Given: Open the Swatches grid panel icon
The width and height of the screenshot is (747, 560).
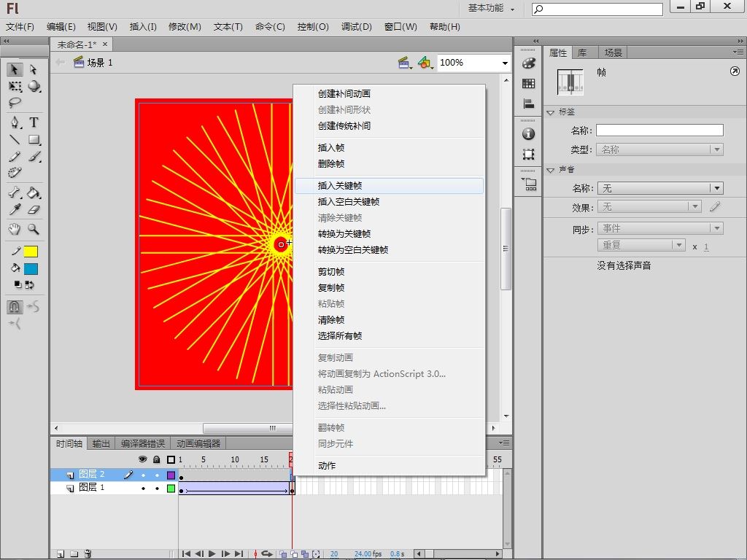Looking at the screenshot, I should [x=528, y=83].
